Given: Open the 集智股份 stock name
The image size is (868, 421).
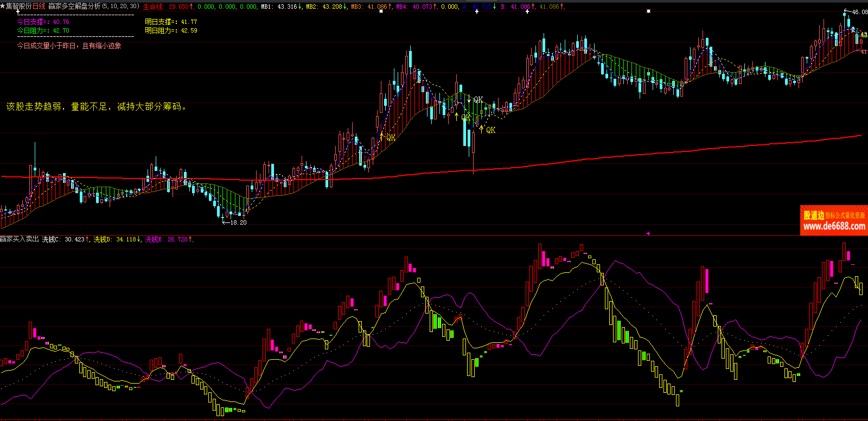Looking at the screenshot, I should pyautogui.click(x=18, y=6).
